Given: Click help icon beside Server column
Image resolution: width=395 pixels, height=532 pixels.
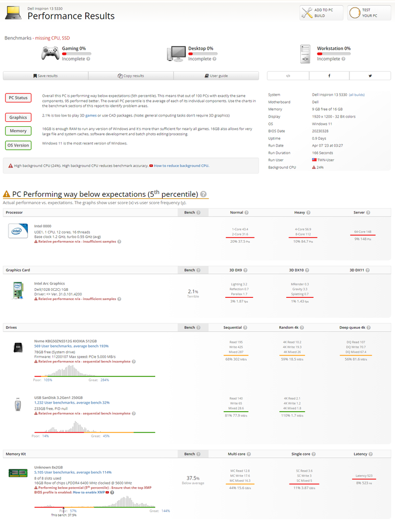Looking at the screenshot, I should click(x=368, y=213).
